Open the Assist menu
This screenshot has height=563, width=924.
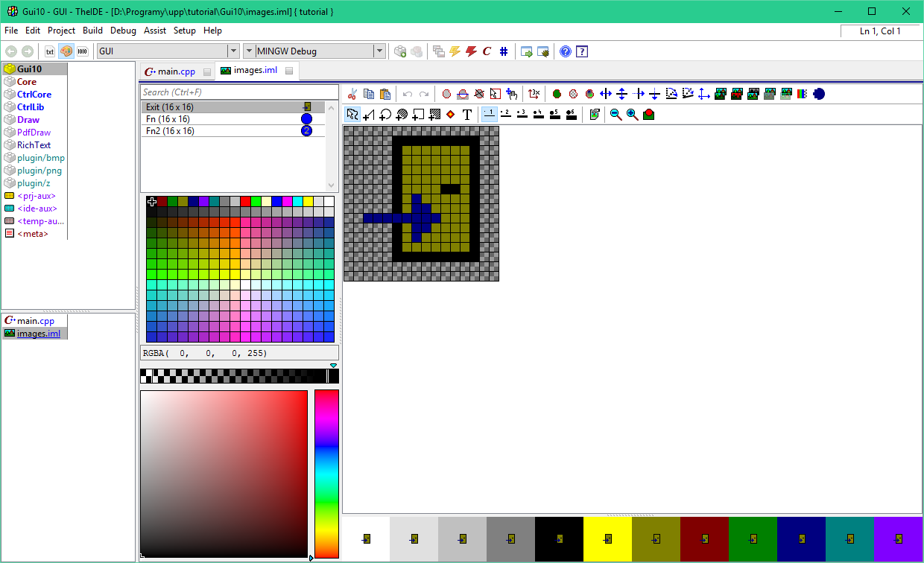click(155, 31)
